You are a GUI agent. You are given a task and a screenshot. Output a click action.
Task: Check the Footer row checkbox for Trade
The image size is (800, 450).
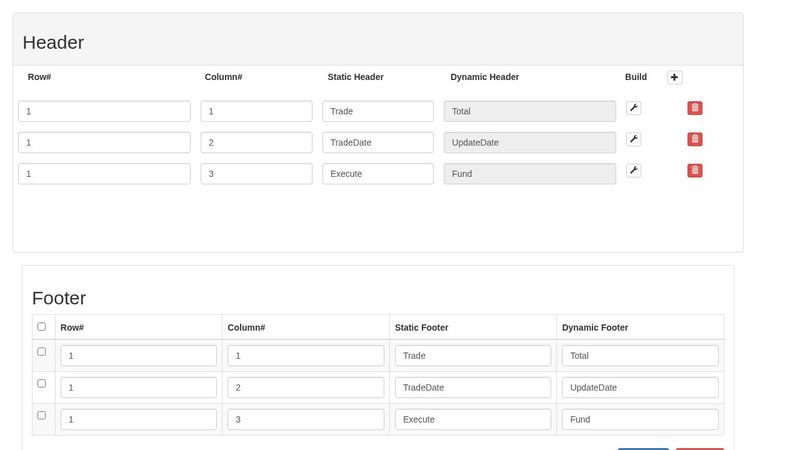point(41,351)
